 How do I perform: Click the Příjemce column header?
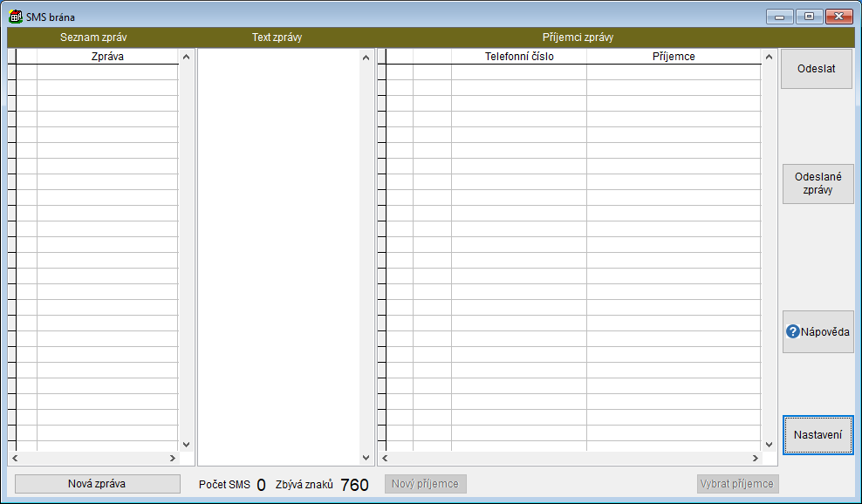[674, 57]
